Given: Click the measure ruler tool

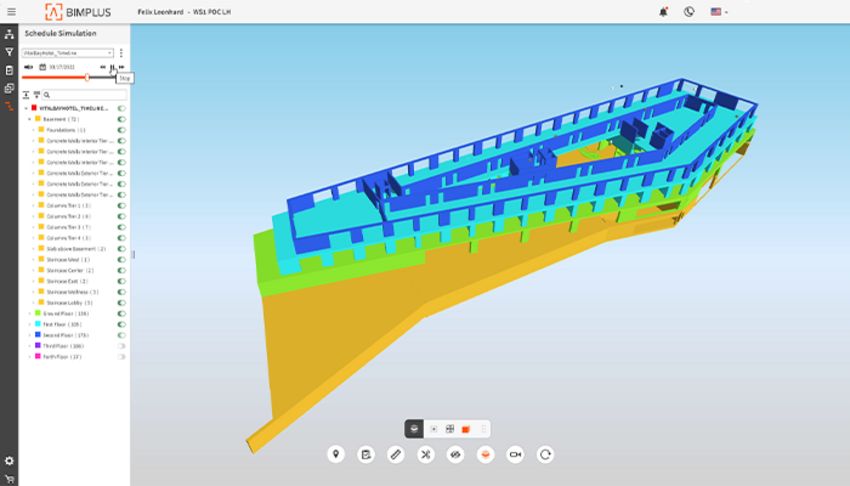Looking at the screenshot, I should point(396,454).
